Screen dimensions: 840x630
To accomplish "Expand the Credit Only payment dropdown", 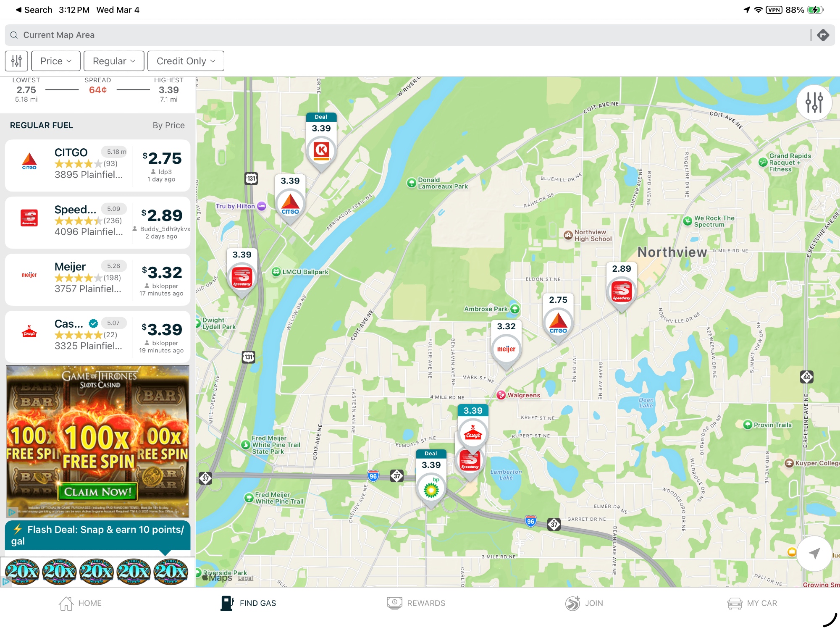I will (x=185, y=61).
